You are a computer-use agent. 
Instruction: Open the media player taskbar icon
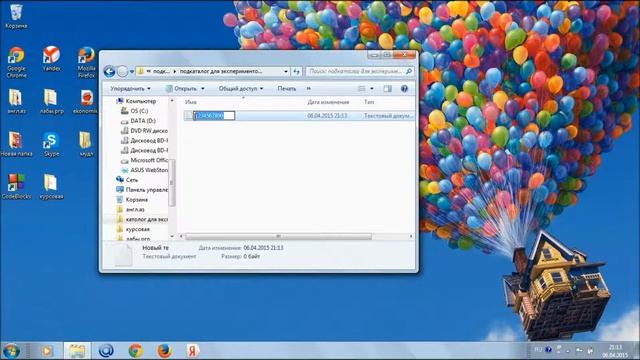[x=47, y=351]
